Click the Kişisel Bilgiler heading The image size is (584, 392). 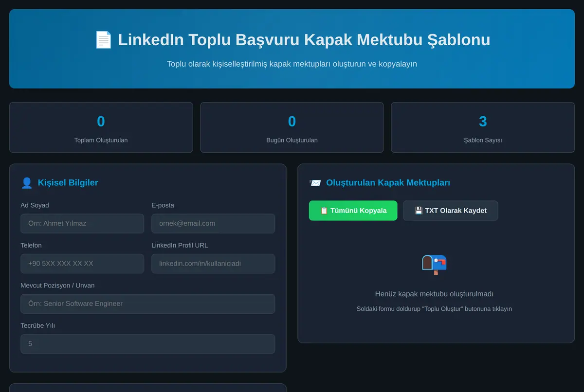pos(68,183)
